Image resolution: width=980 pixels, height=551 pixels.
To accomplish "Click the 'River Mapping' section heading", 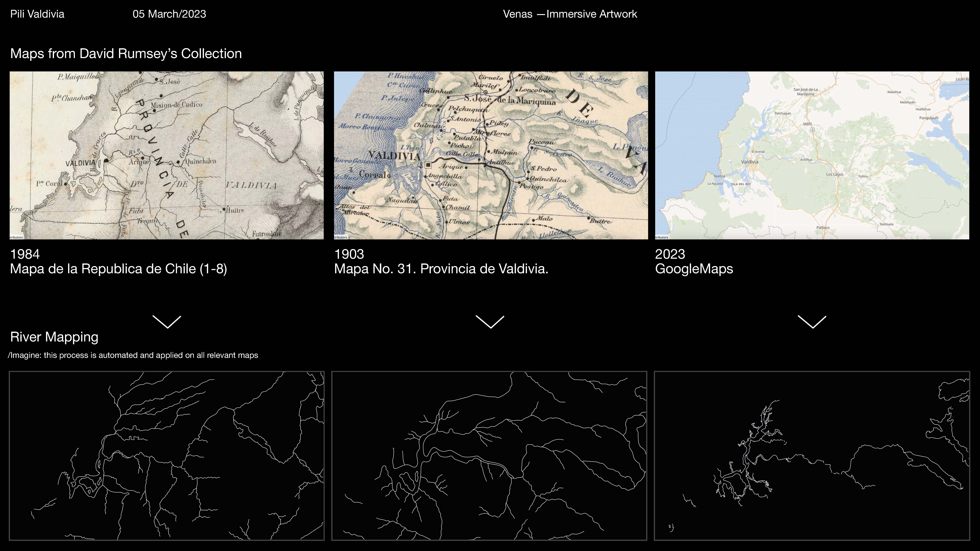I will pyautogui.click(x=54, y=337).
